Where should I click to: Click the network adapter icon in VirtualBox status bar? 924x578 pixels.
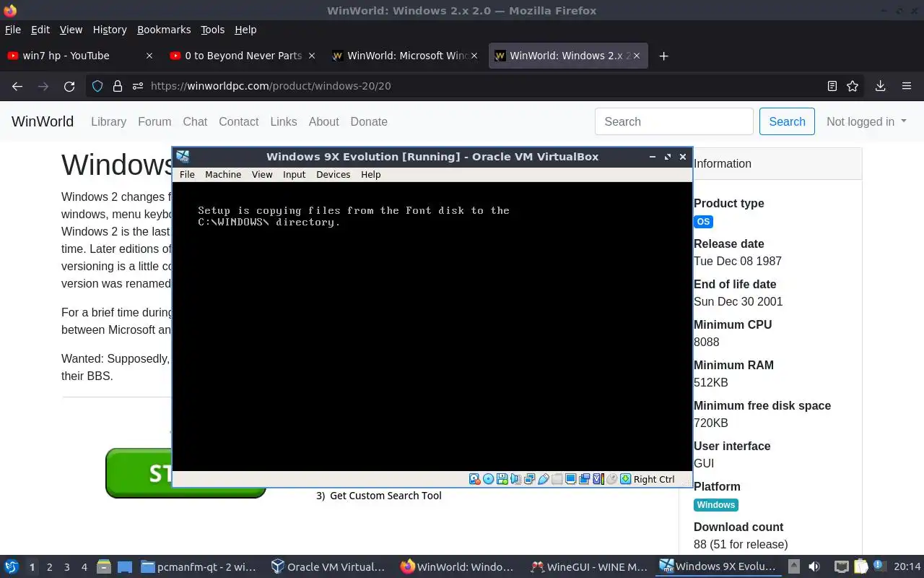coord(529,479)
